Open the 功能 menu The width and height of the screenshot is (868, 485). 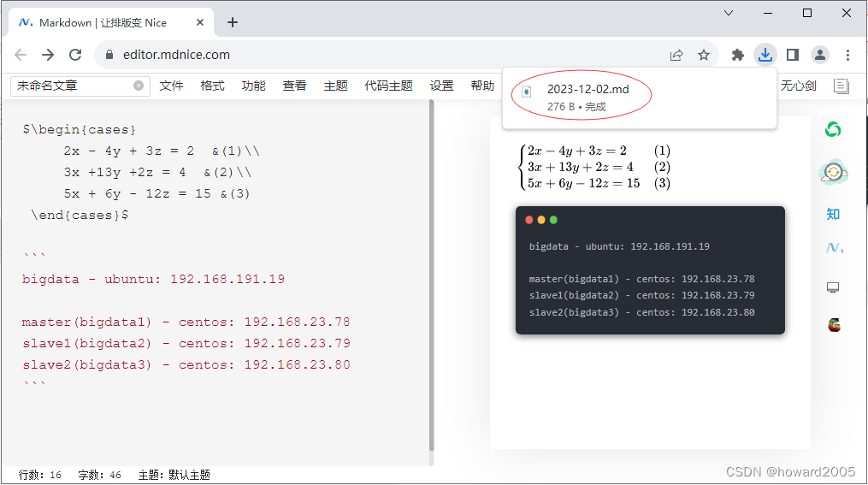253,86
